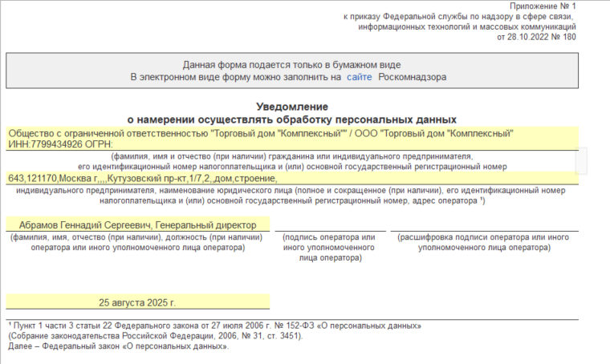Click the blank operator signature line

(330, 225)
